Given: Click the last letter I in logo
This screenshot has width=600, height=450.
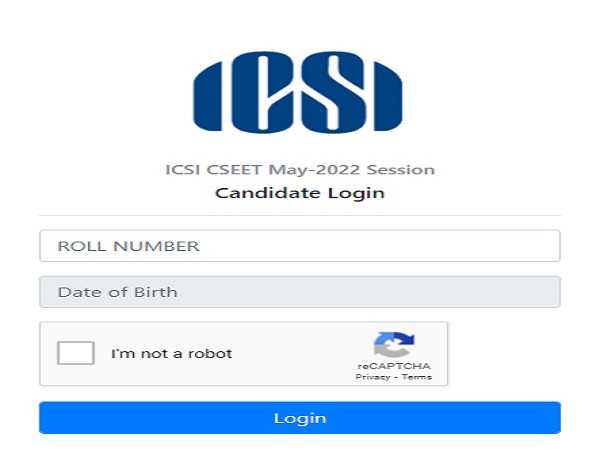Looking at the screenshot, I should 389,92.
